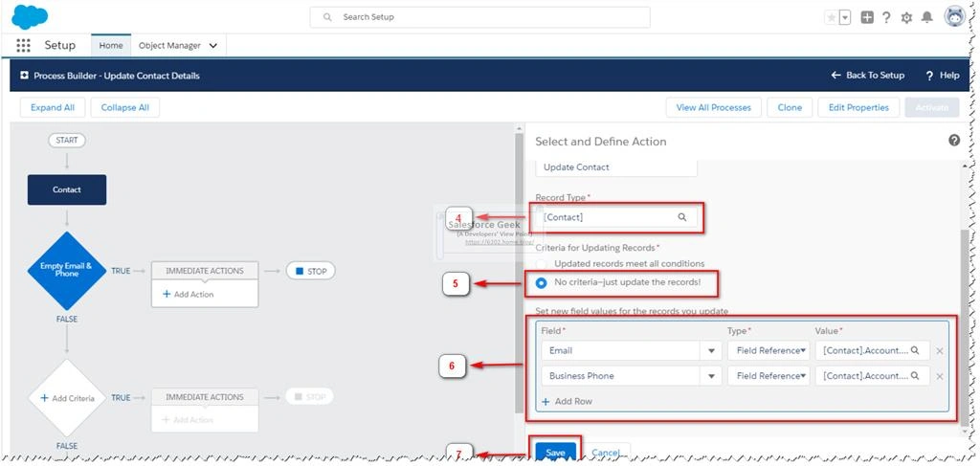Click the favorites star icon
Screen dimensions: 980x466
tap(832, 18)
